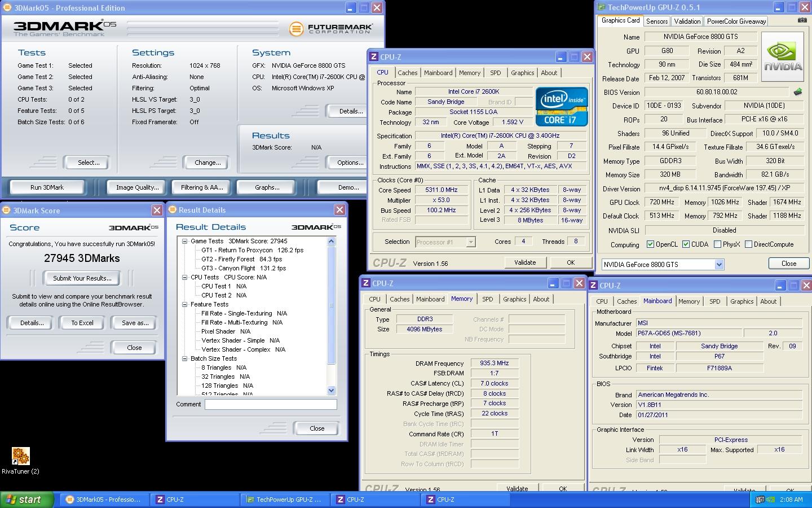This screenshot has width=812, height=508.
Task: Click the Filtering & AA... button
Action: (201, 187)
